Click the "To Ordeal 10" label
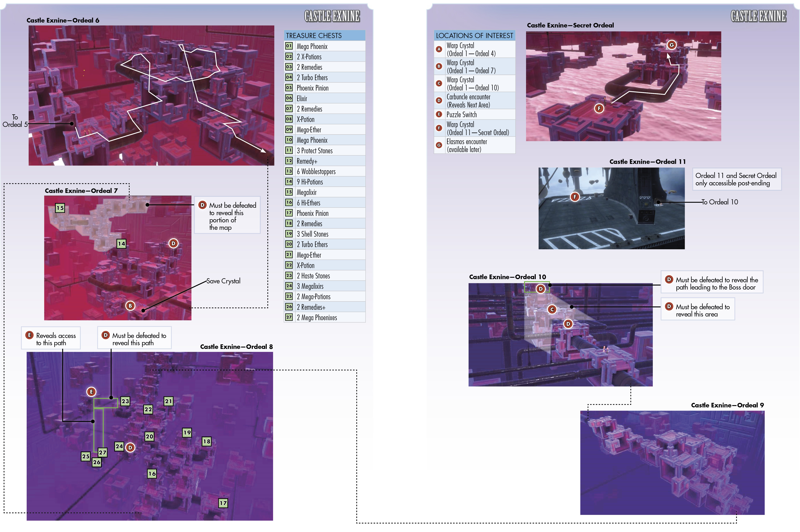Image resolution: width=800 pixels, height=532 pixels. (720, 202)
